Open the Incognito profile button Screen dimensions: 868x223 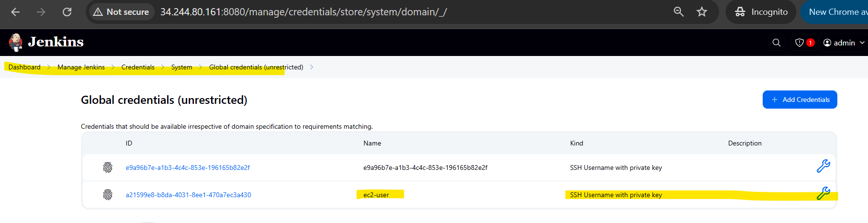pos(761,12)
